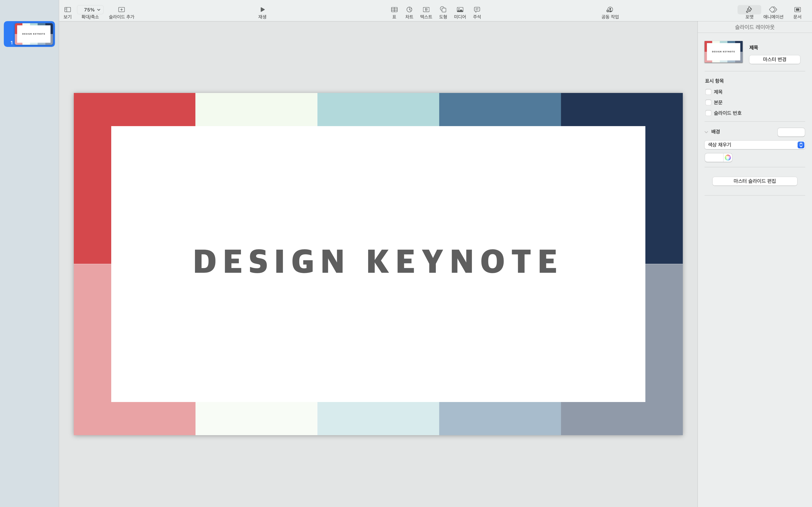Click the 마스터 슬라이드 편집 button

point(754,181)
